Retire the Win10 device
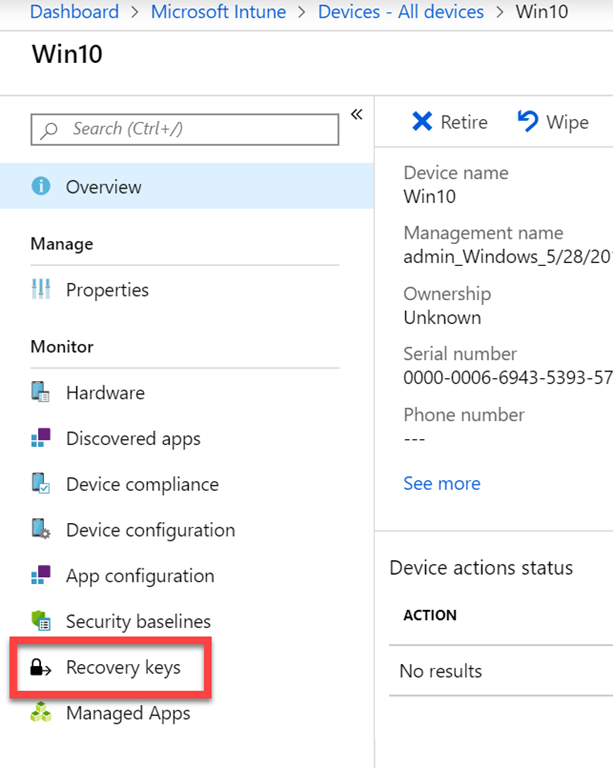 click(450, 122)
